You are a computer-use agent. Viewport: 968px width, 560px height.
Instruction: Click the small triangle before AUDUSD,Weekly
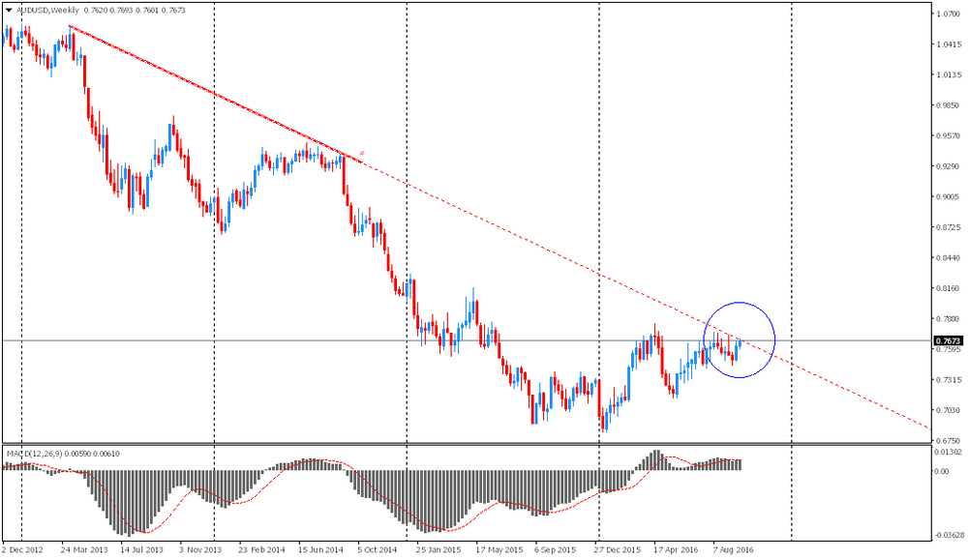click(9, 10)
